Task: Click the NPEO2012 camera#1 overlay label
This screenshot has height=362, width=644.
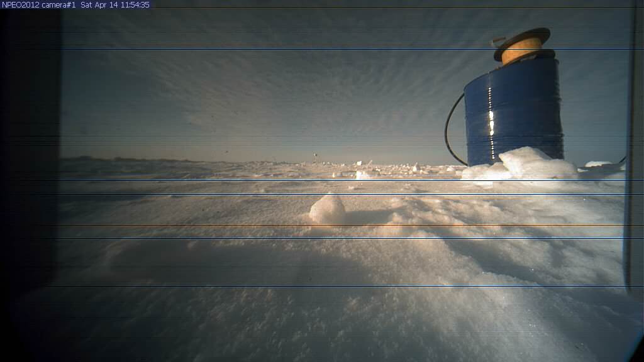Action: (40, 4)
